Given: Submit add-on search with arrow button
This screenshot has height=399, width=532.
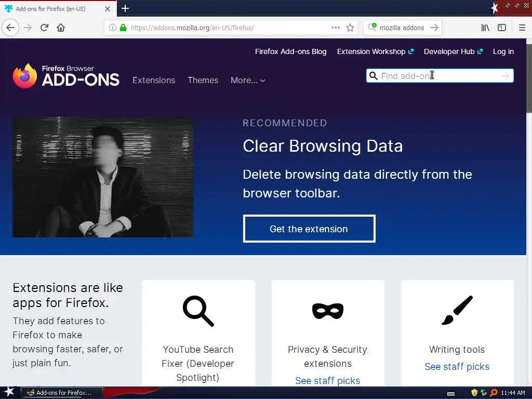Looking at the screenshot, I should click(506, 76).
